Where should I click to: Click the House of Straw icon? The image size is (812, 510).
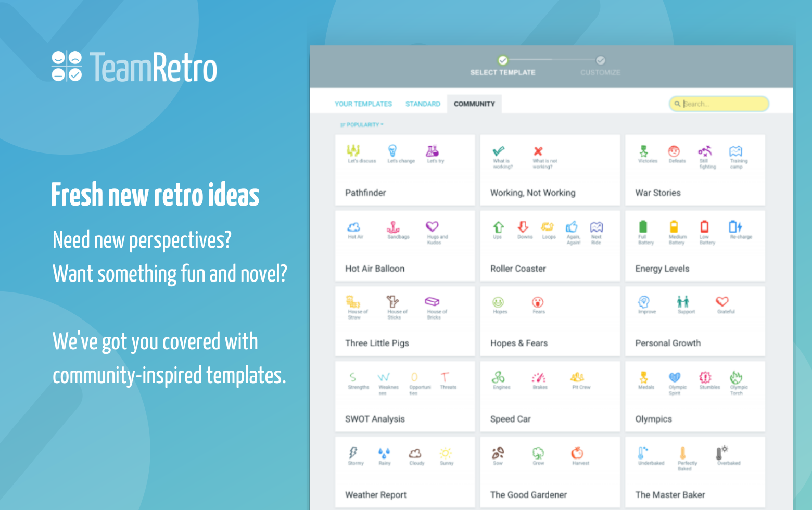point(353,302)
